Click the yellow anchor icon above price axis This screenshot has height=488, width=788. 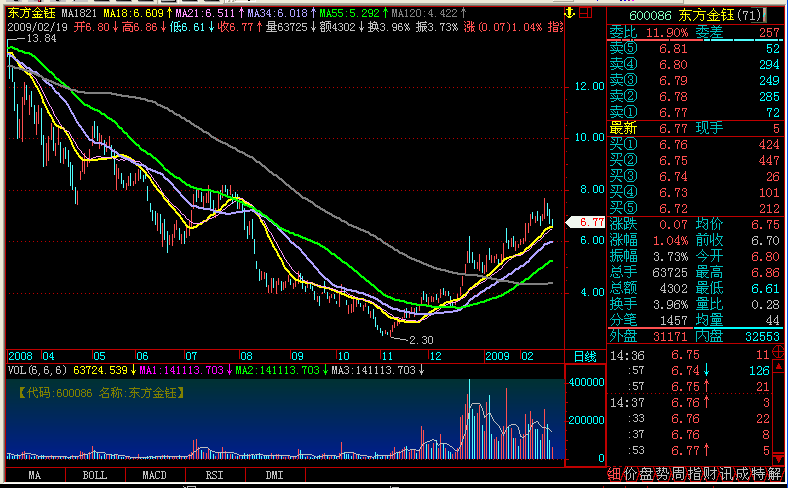(x=569, y=13)
